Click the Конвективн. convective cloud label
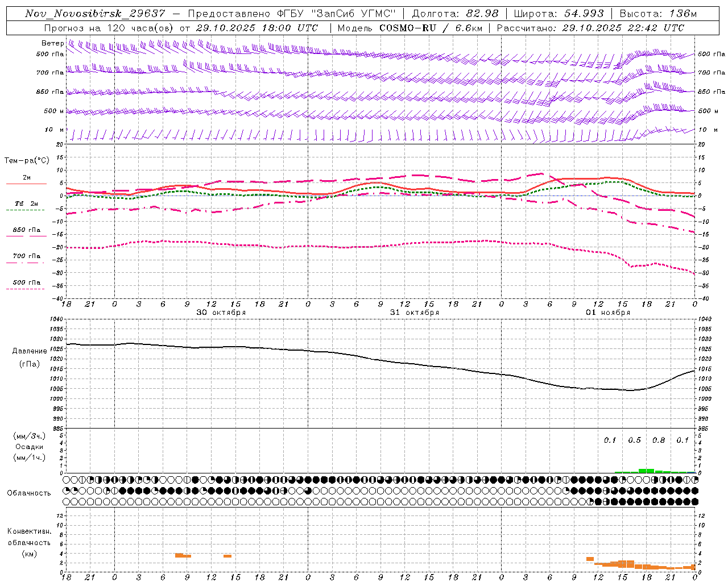Viewport: 728px width, 582px height. [x=30, y=531]
